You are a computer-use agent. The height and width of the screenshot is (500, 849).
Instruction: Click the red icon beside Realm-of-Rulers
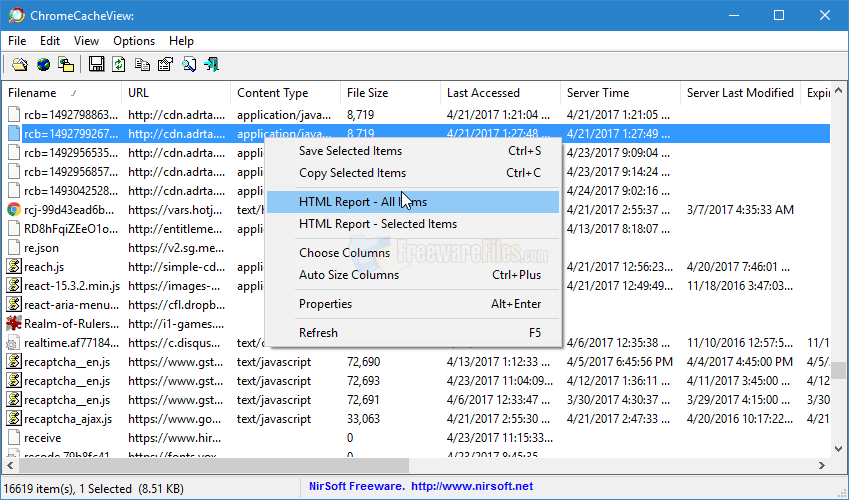[x=14, y=324]
